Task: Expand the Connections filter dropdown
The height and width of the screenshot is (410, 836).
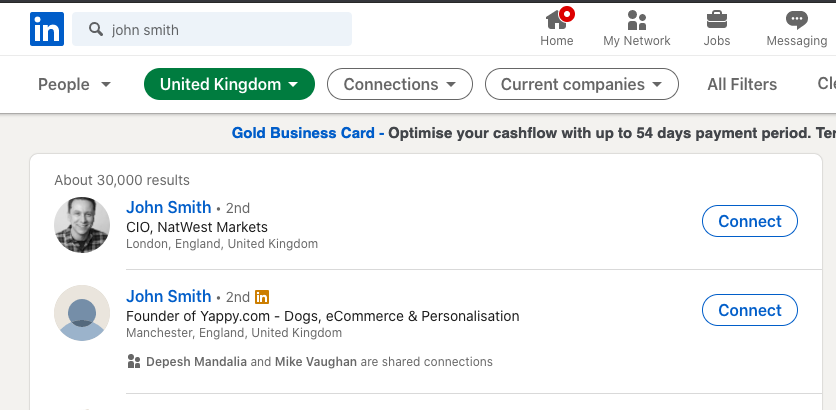Action: coord(399,84)
